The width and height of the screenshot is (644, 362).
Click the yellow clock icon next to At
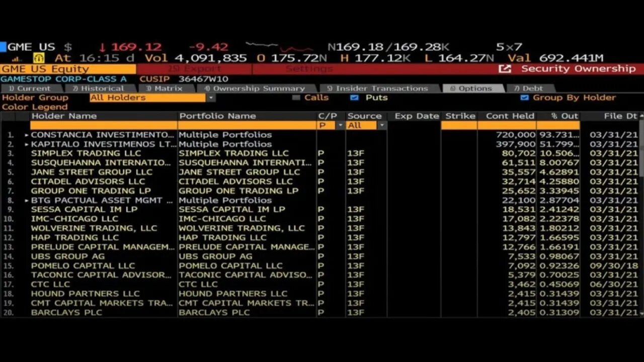(x=39, y=58)
